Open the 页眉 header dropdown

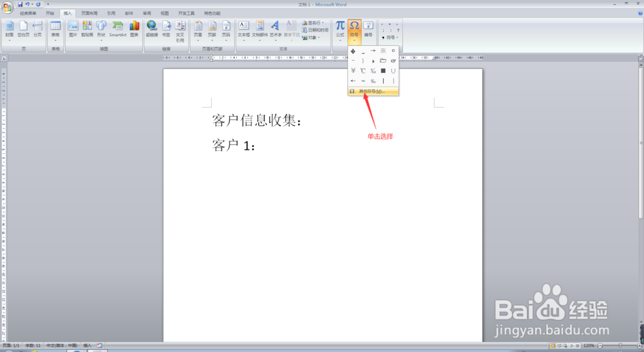pyautogui.click(x=198, y=30)
